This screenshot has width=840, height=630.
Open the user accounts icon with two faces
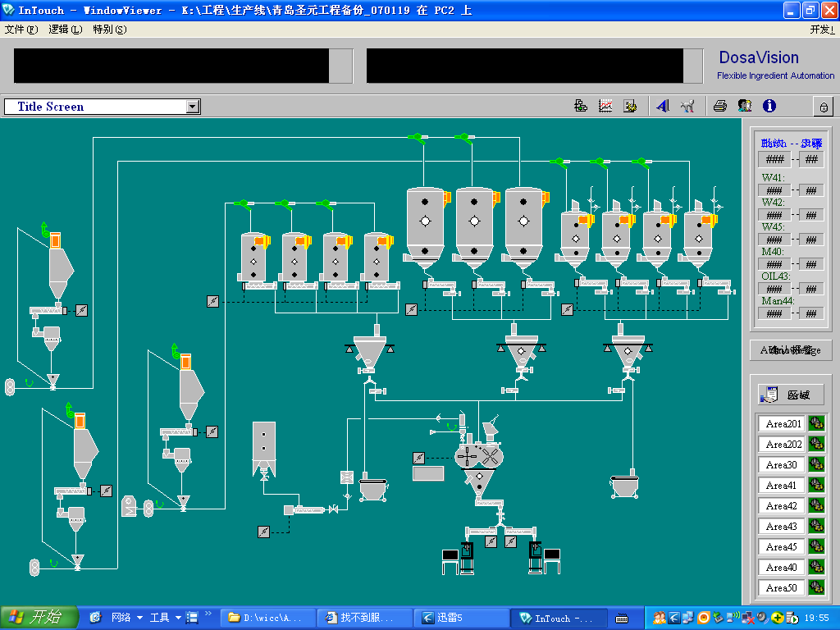(x=744, y=106)
